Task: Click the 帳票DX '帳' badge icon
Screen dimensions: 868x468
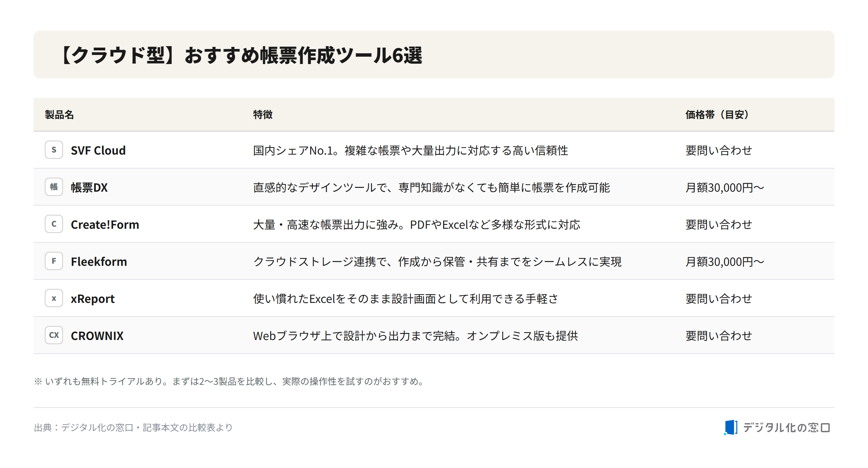Action: click(54, 187)
